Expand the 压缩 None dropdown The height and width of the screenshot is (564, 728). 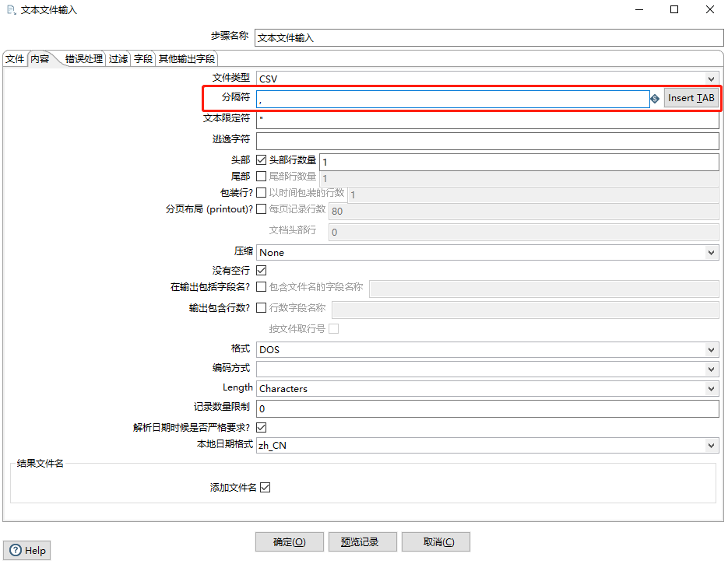[x=487, y=253]
